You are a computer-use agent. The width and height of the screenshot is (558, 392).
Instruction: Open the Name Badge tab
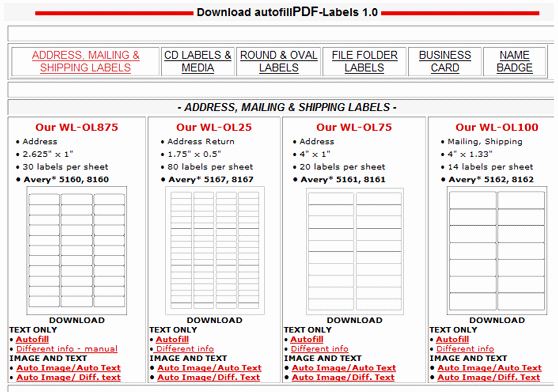point(514,62)
